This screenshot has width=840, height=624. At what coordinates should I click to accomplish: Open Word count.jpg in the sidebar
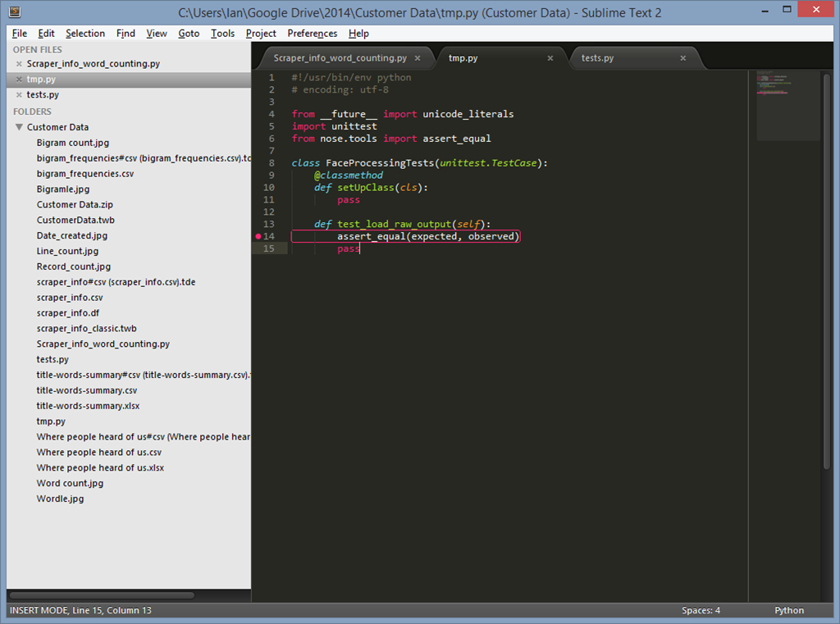pos(71,483)
